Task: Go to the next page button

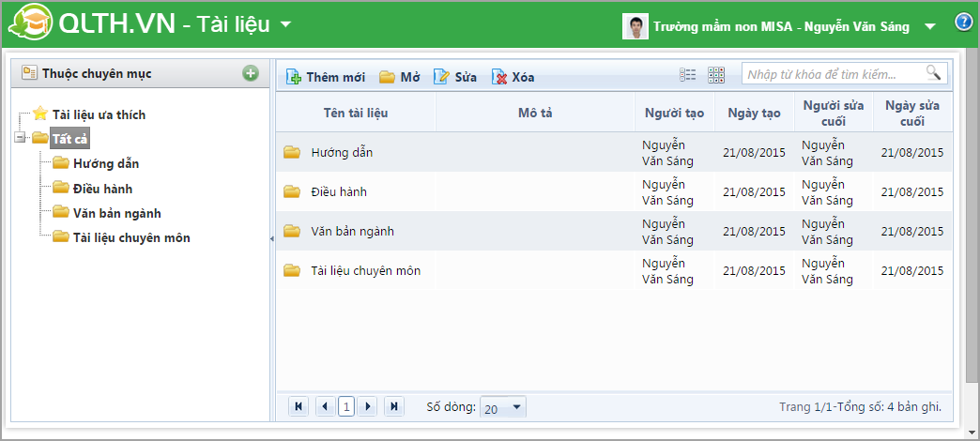Action: pyautogui.click(x=368, y=406)
